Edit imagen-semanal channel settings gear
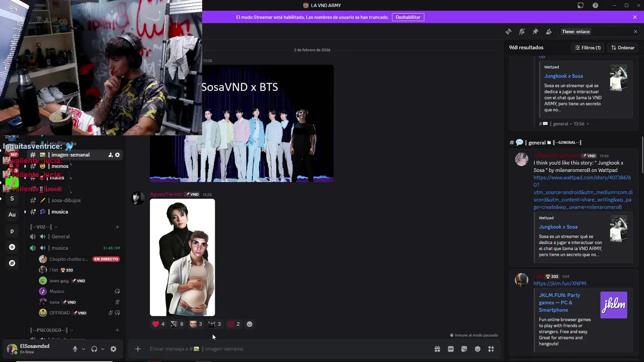This screenshot has width=644, height=362. [117, 155]
